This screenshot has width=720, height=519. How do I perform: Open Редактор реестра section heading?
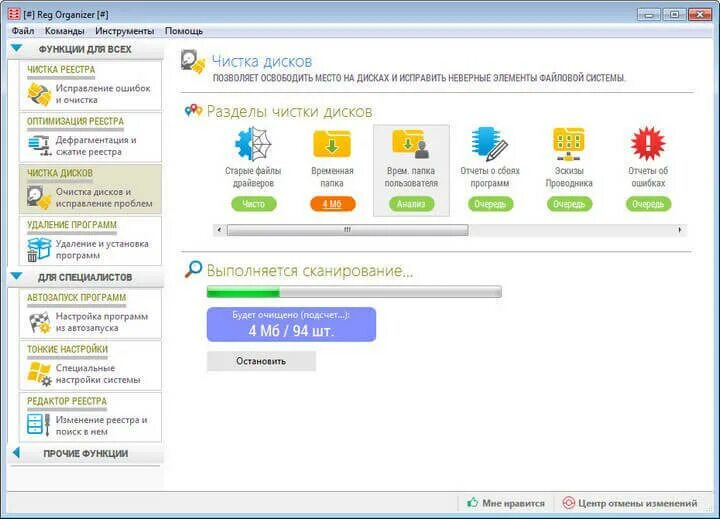click(67, 401)
